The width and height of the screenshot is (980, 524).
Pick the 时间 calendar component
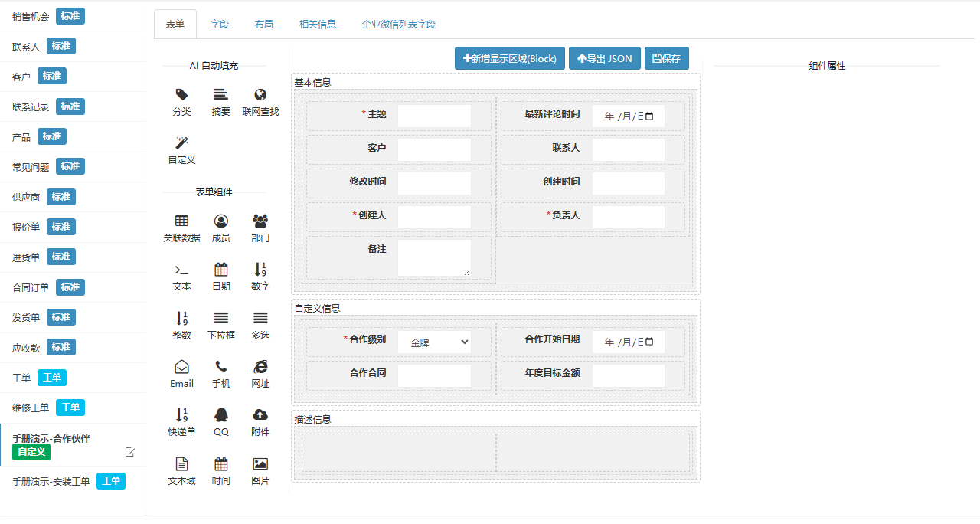pyautogui.click(x=220, y=471)
